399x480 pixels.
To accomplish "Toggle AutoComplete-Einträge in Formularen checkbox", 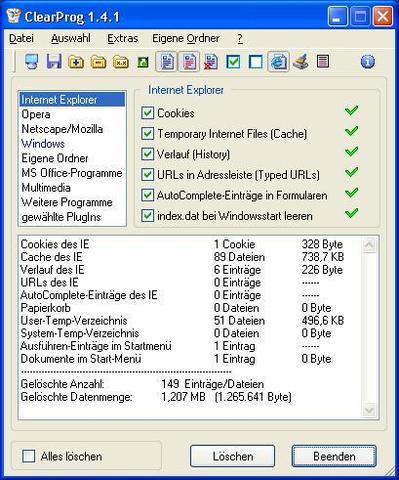I will (147, 195).
